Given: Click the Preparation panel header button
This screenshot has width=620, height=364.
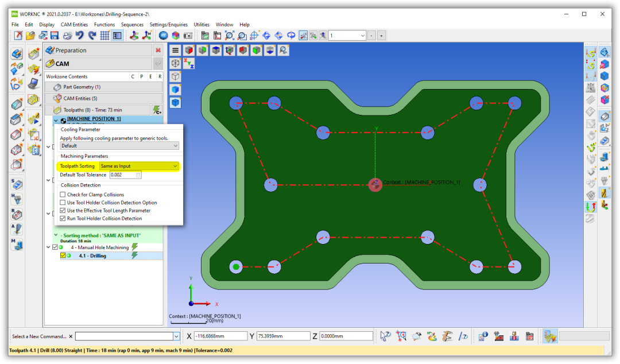Looking at the screenshot, I should tap(98, 51).
